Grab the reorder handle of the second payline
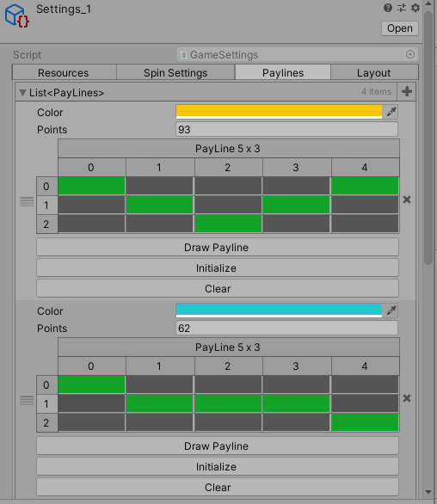The height and width of the screenshot is (504, 437). click(x=27, y=400)
